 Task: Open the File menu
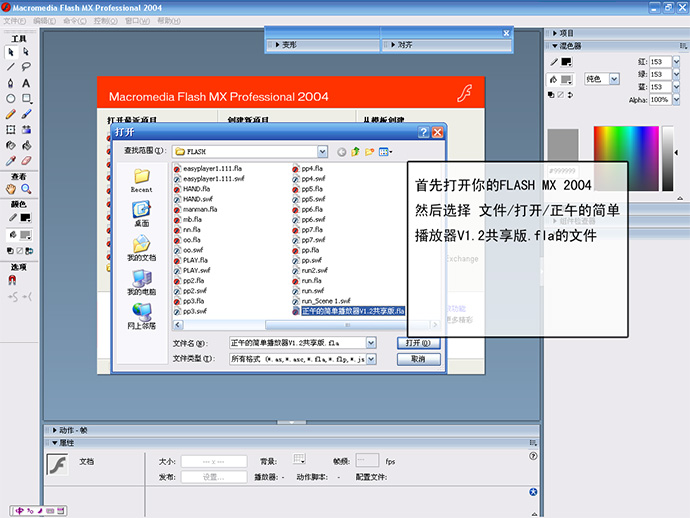15,21
